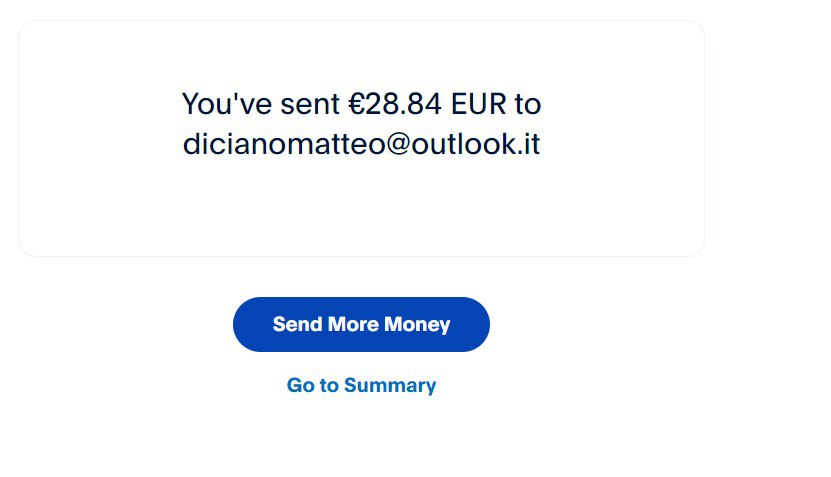Click the "You've sent" confirmation text
The image size is (831, 477).
pos(261,104)
